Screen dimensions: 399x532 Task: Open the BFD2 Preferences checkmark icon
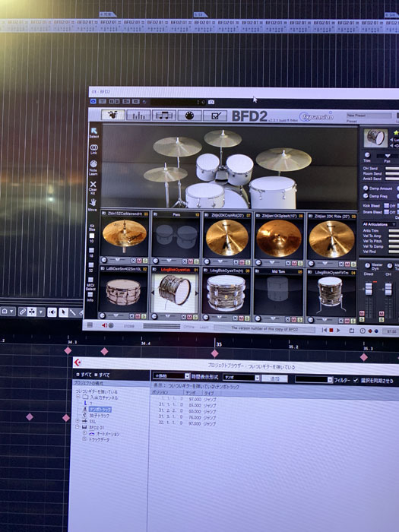tap(215, 116)
